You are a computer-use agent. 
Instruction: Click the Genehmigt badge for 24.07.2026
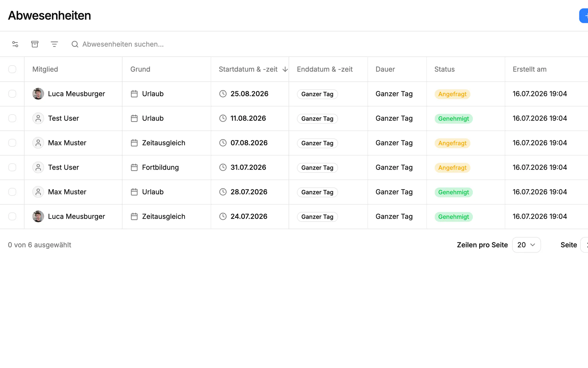coord(454,217)
